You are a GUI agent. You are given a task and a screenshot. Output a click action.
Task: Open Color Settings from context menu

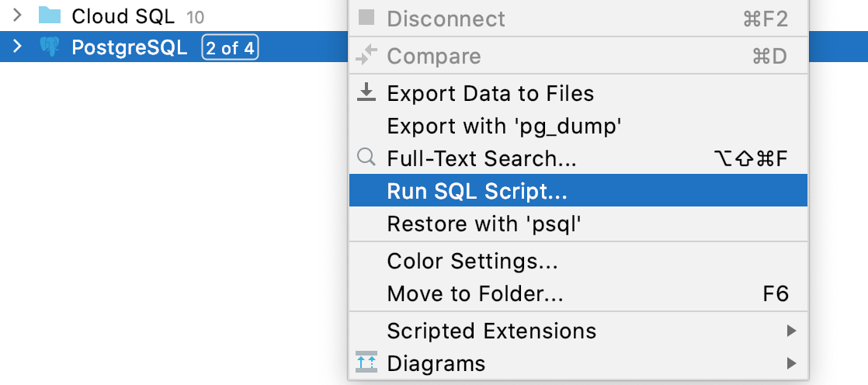coord(472,261)
